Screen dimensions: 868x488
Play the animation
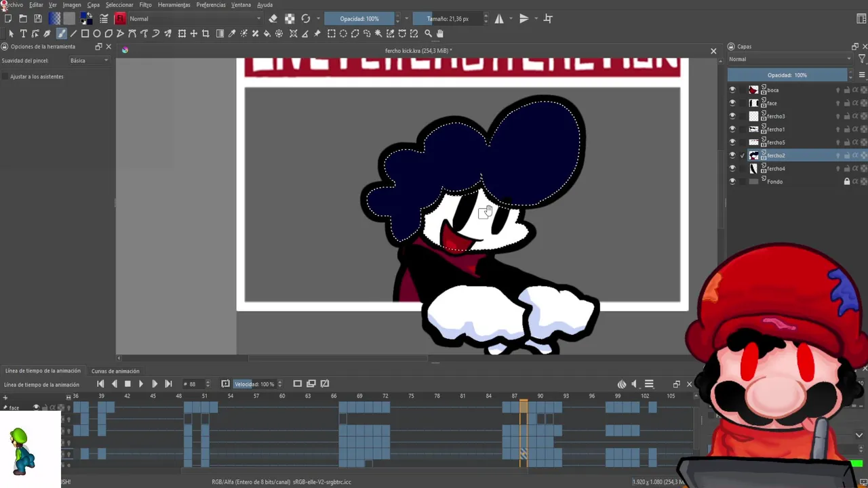[x=141, y=384]
